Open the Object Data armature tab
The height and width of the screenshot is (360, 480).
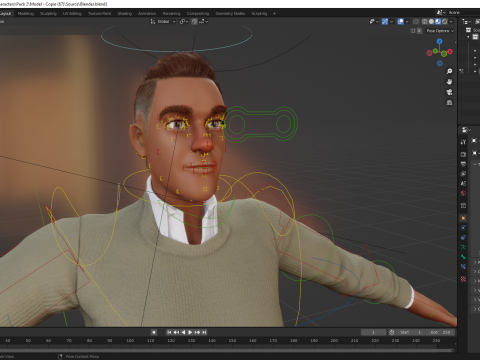tap(463, 247)
